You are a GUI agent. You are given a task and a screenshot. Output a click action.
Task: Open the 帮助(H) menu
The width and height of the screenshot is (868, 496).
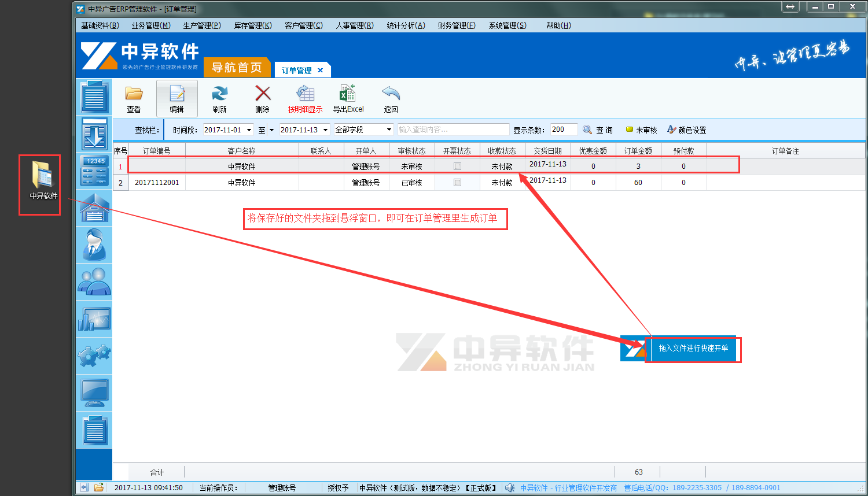tap(558, 25)
